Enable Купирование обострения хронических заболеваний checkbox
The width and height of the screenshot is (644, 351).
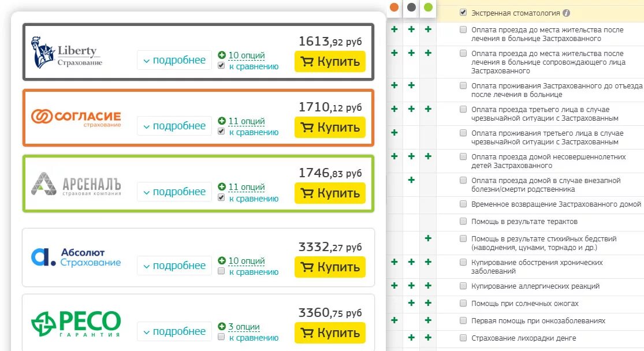tap(463, 262)
